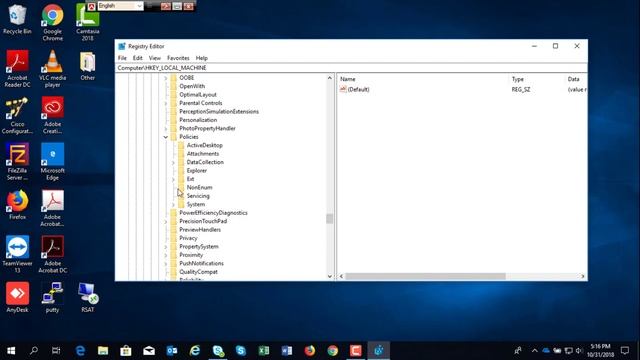Image resolution: width=640 pixels, height=360 pixels.
Task: Open the putty desktop shortcut
Action: 52,297
